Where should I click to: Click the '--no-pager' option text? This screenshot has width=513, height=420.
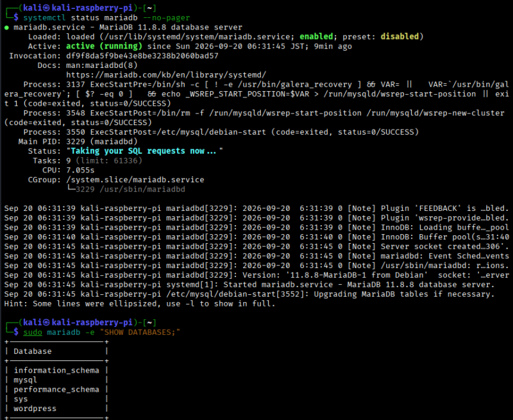[166, 18]
